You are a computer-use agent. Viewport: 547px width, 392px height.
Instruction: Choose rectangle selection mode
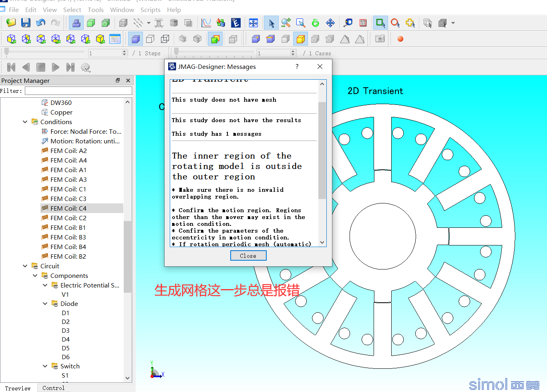click(x=380, y=23)
